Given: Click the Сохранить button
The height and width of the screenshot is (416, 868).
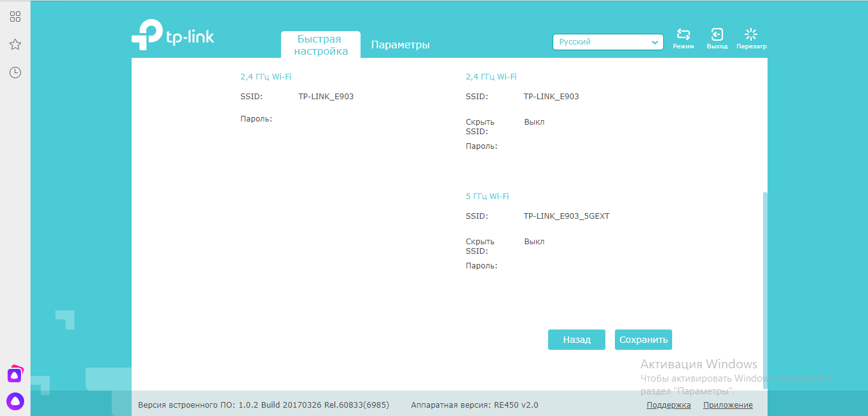Looking at the screenshot, I should (x=644, y=340).
